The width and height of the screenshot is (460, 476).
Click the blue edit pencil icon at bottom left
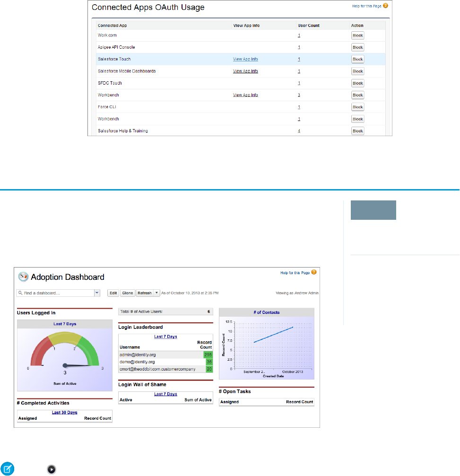(x=7, y=469)
